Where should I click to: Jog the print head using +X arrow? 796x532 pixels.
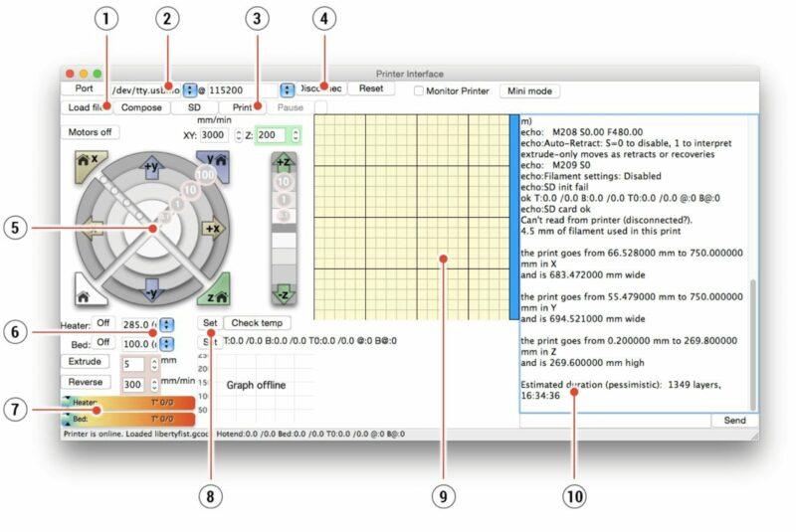point(211,228)
